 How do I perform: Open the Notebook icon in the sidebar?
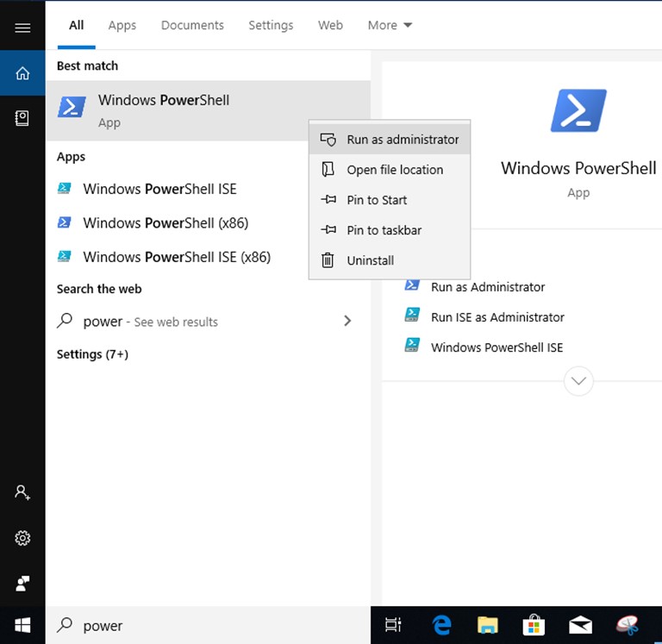[22, 118]
